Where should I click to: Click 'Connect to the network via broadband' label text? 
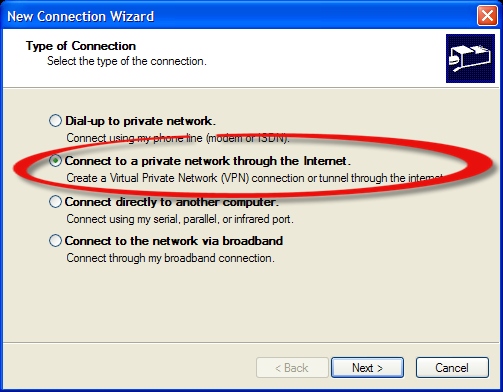(174, 241)
